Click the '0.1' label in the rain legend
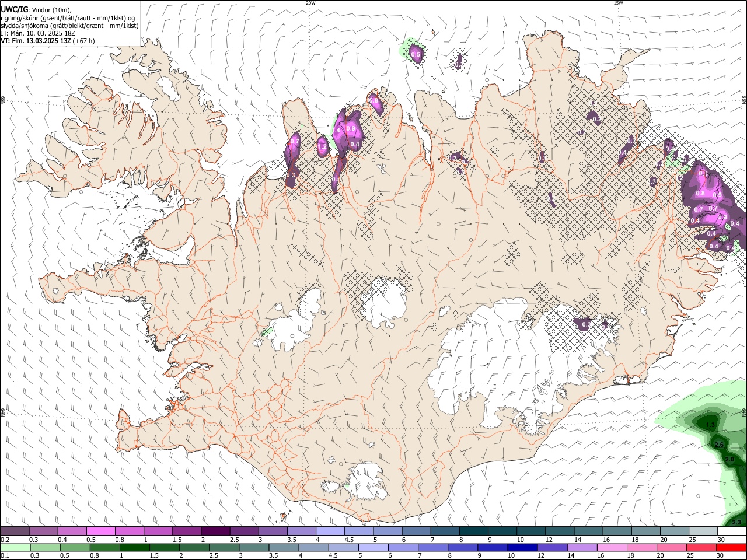747x560 pixels. tap(5, 555)
